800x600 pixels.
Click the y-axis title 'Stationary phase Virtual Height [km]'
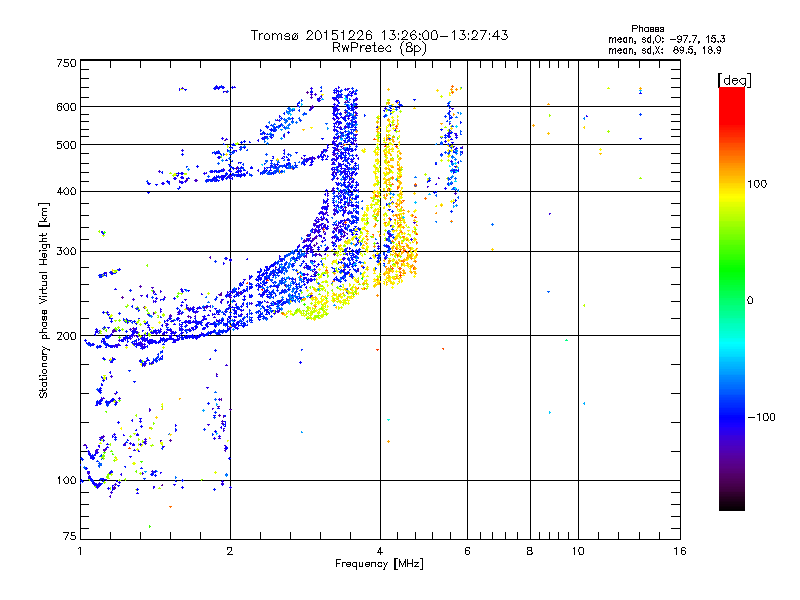(44, 301)
